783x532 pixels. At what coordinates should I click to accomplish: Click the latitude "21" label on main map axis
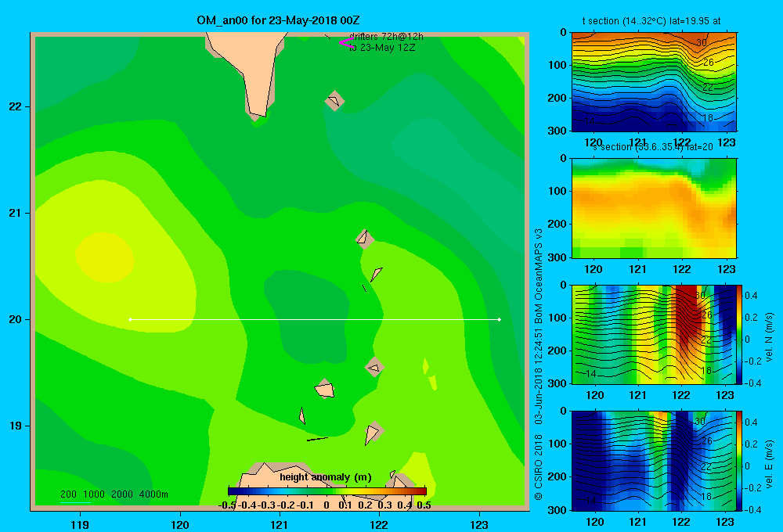click(16, 213)
